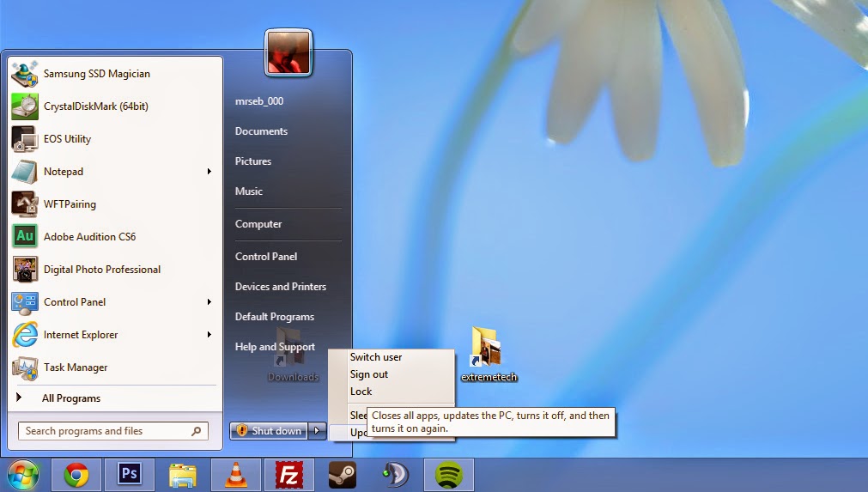868x492 pixels.
Task: Select Switch user from power menu
Action: [x=376, y=357]
